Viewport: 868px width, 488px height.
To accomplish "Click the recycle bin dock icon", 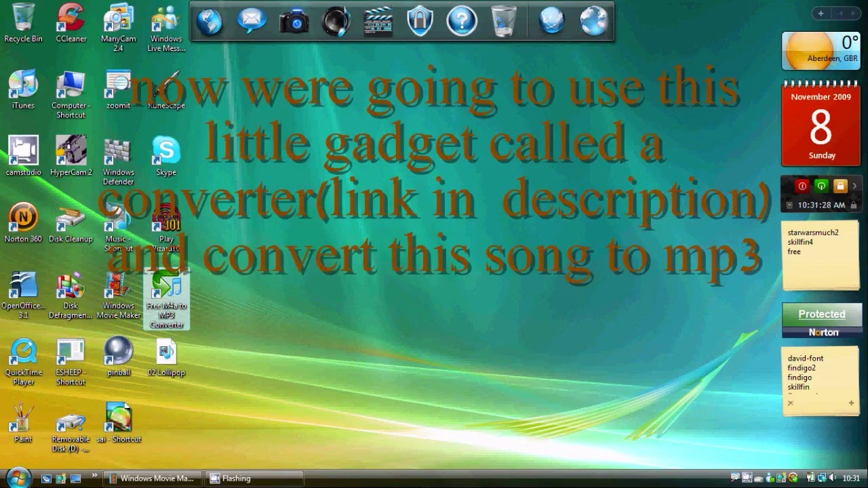I will coord(504,21).
